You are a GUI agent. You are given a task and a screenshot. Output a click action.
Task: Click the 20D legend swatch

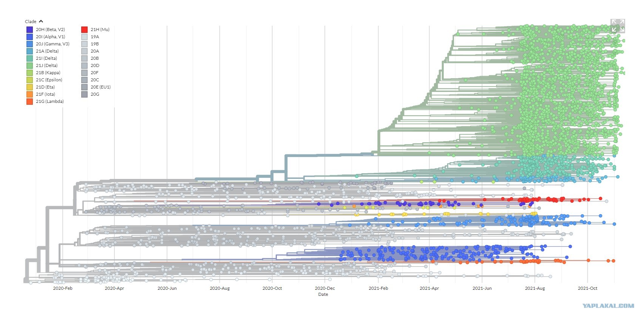coord(84,65)
